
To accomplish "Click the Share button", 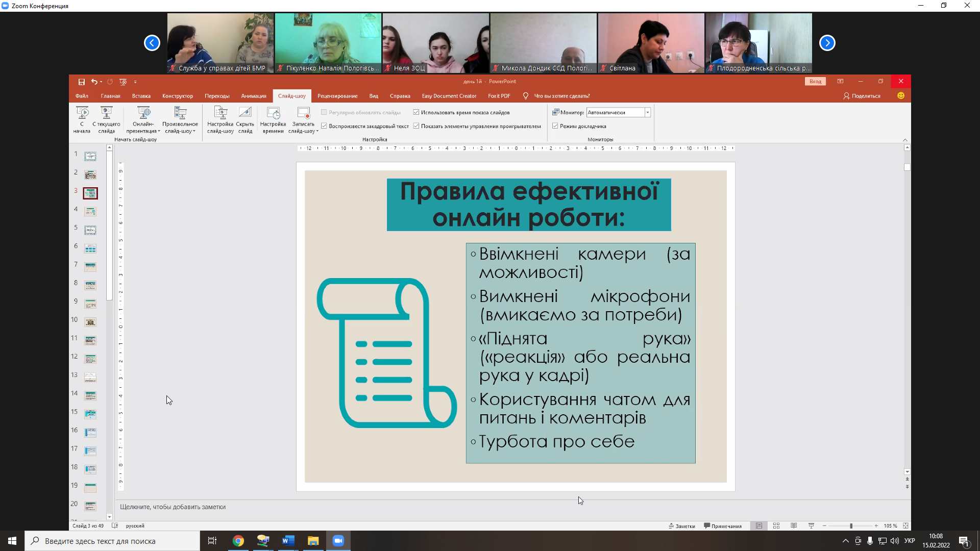I will tap(862, 96).
